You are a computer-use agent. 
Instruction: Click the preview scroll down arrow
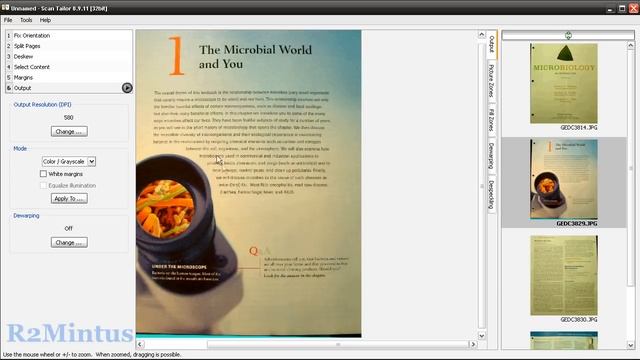(x=482, y=336)
